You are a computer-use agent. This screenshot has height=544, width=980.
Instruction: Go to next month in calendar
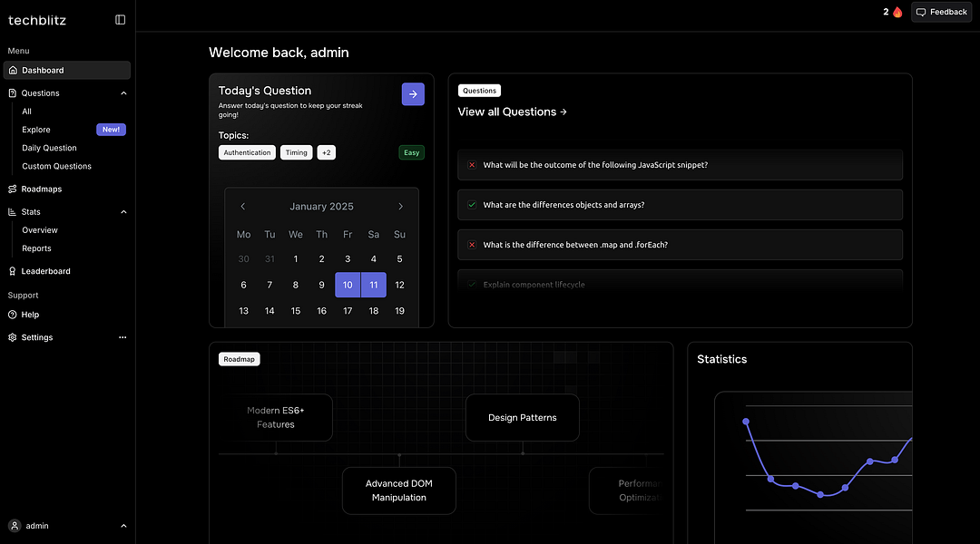(401, 206)
